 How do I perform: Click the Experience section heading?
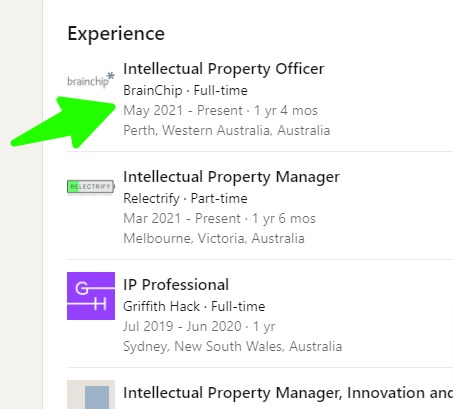[x=116, y=34]
